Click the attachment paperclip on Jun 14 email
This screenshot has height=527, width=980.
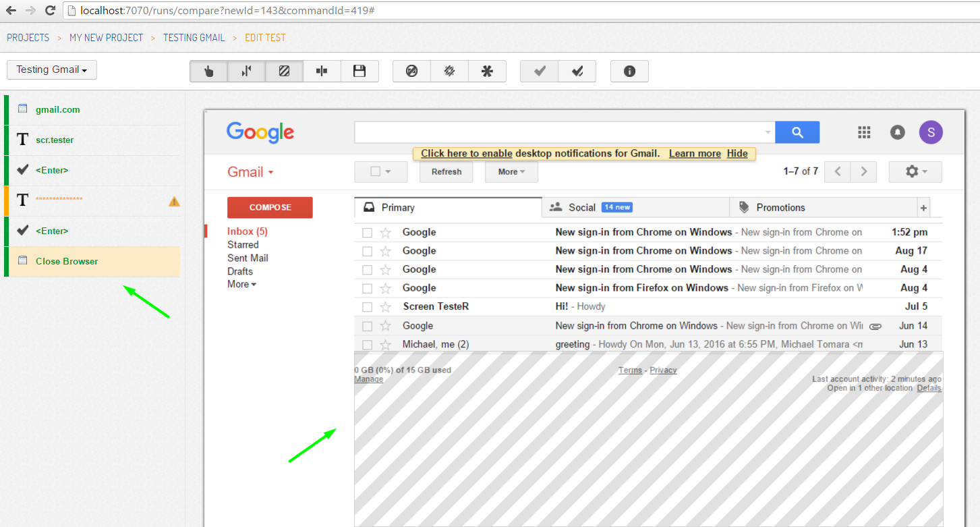click(x=875, y=326)
